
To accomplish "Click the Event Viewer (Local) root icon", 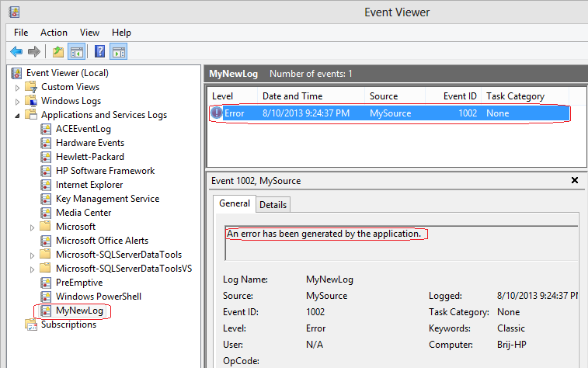I will (x=16, y=73).
